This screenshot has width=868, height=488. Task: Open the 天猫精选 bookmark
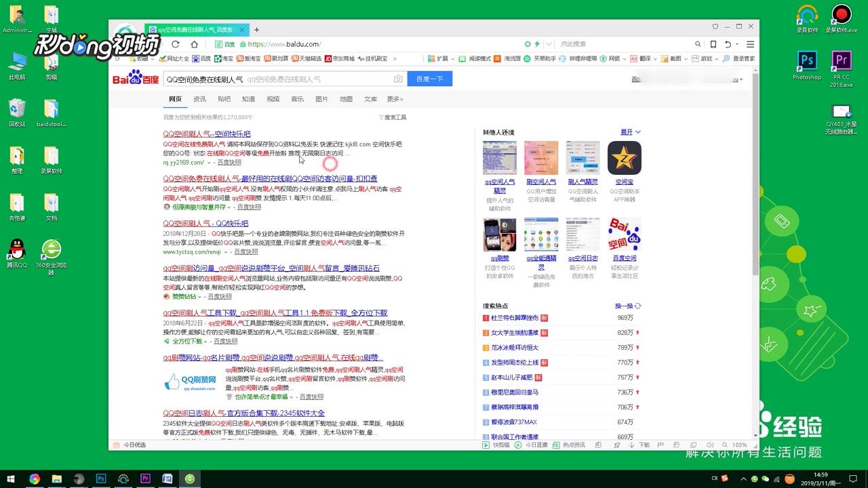click(307, 59)
